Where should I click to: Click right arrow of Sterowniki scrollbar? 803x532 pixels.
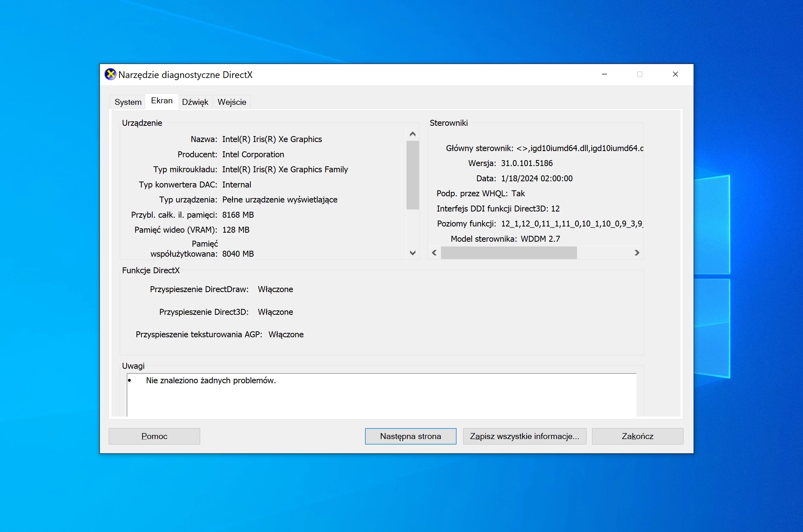coord(637,253)
